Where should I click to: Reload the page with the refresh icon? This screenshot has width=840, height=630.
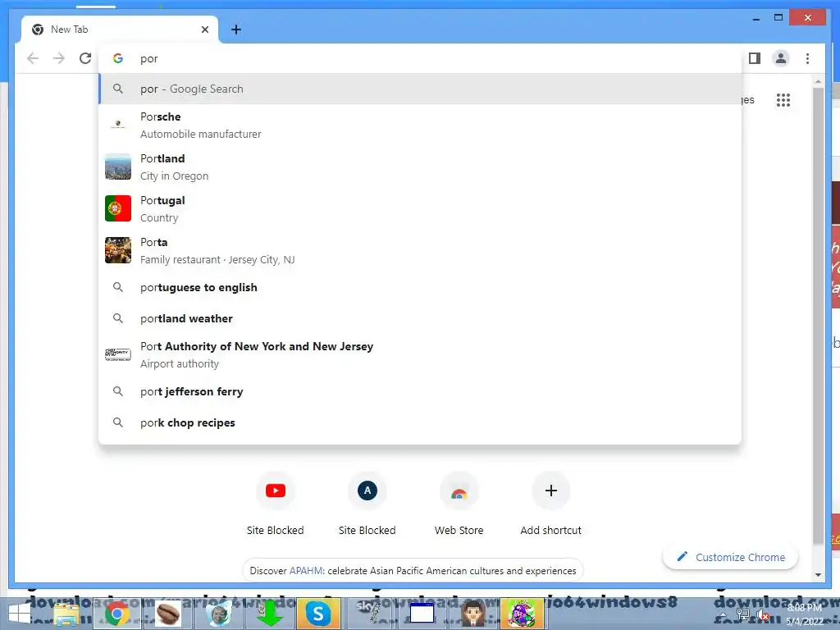[85, 58]
